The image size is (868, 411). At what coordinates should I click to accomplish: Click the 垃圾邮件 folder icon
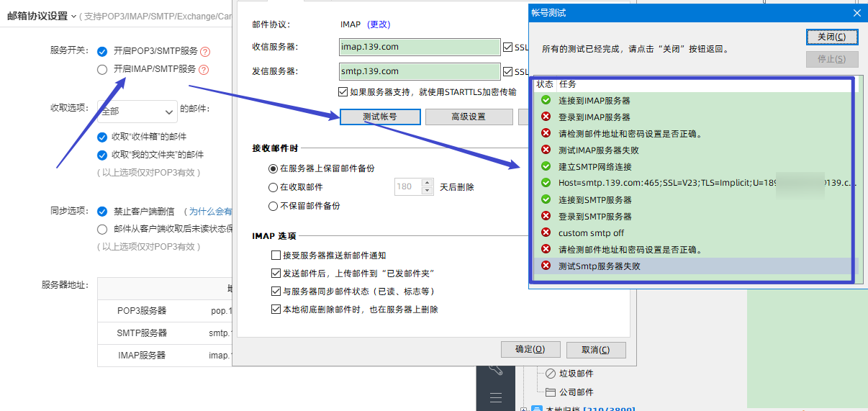pyautogui.click(x=551, y=374)
